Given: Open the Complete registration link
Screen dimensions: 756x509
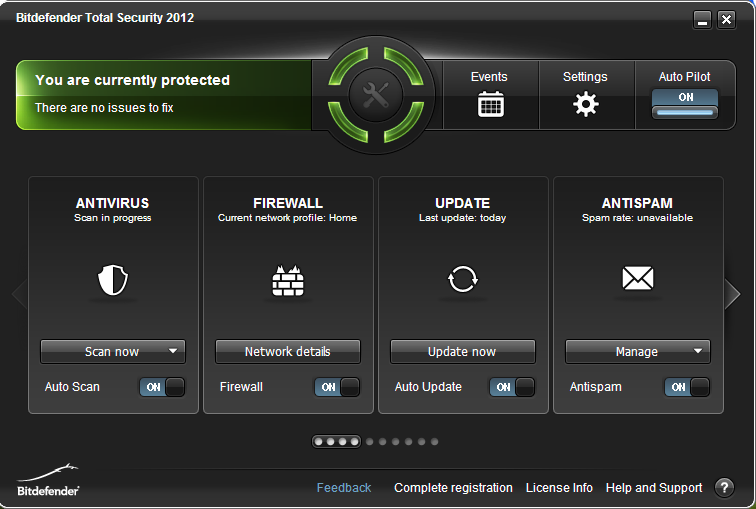Looking at the screenshot, I should [453, 488].
